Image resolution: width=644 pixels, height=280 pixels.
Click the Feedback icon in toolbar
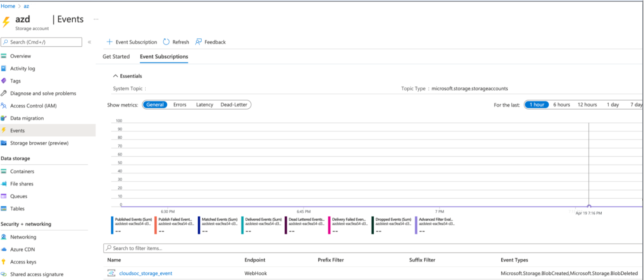199,42
